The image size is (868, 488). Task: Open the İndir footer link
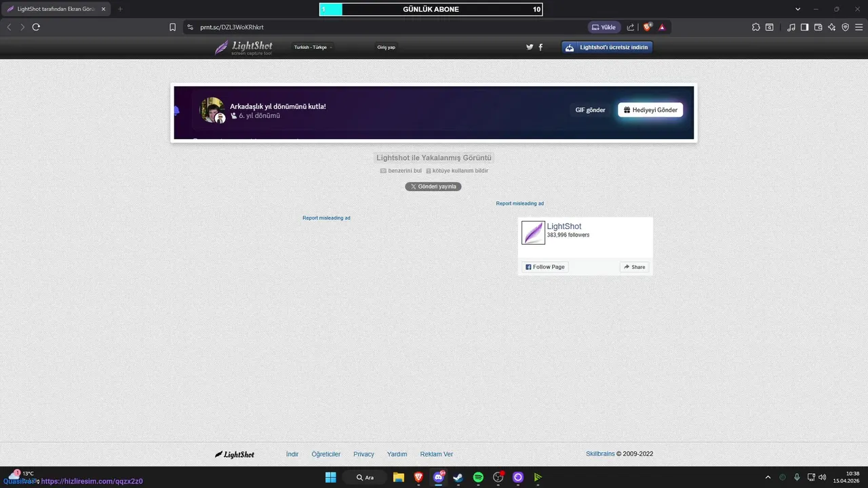pyautogui.click(x=292, y=454)
